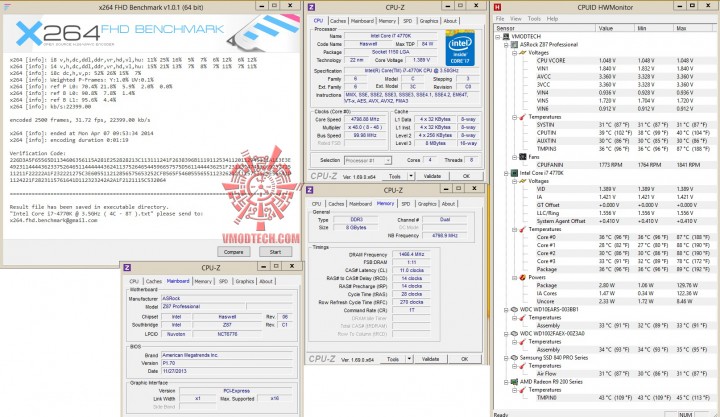
Task: Click the Z87 Professional model field in the Mainboard-tab CPU-Z window
Action: 203,306
